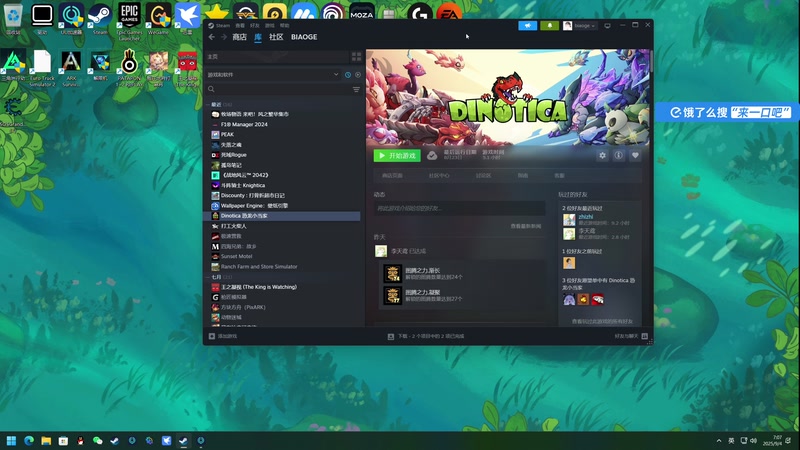800x450 pixels.
Task: Open friend zhizhi in played friends
Action: (586, 217)
